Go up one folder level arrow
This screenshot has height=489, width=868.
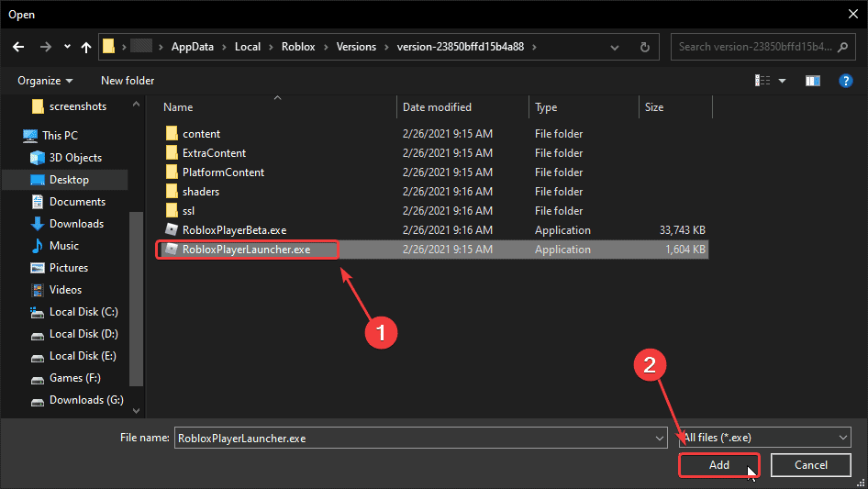coord(86,47)
